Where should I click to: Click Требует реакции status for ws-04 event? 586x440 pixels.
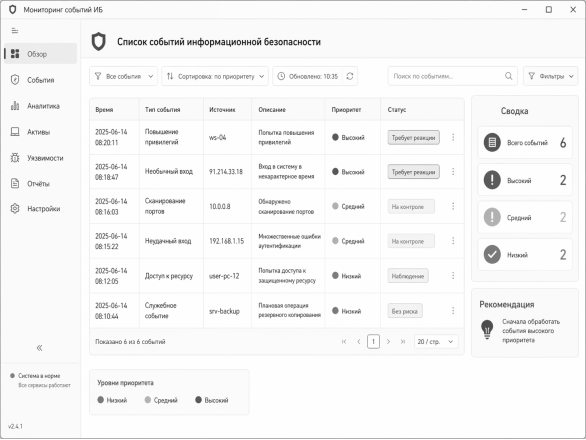413,138
